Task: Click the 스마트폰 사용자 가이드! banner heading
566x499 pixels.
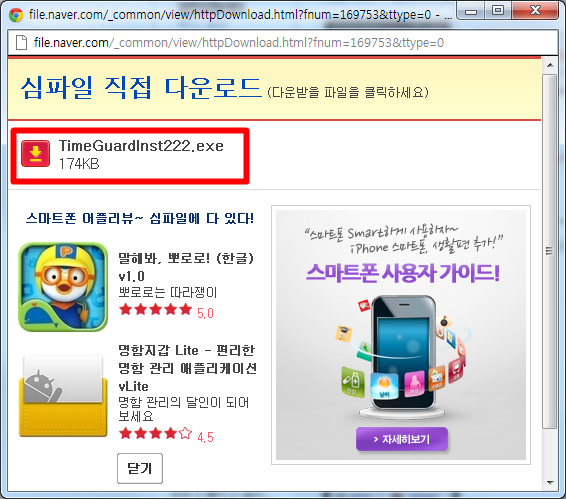Action: [x=403, y=273]
